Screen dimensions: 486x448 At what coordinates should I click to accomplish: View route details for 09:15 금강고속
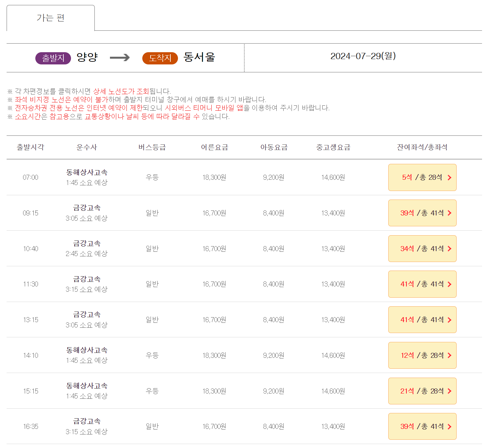tap(87, 213)
